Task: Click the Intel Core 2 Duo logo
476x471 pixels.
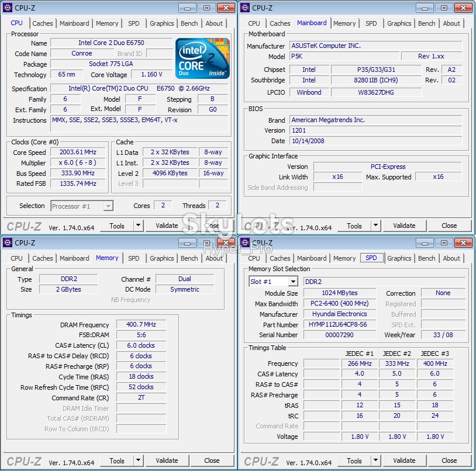Action: [202, 58]
